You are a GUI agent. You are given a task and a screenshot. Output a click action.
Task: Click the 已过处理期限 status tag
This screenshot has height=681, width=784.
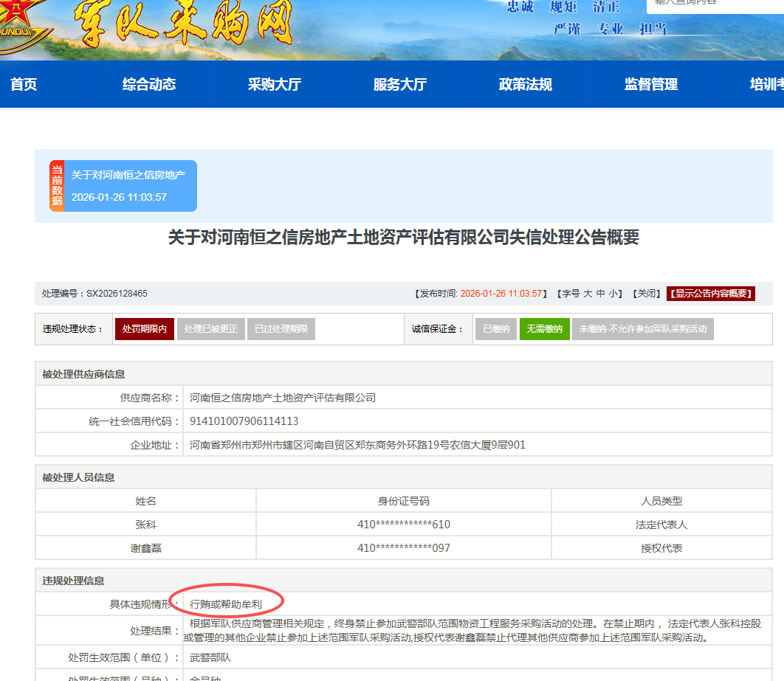point(281,329)
